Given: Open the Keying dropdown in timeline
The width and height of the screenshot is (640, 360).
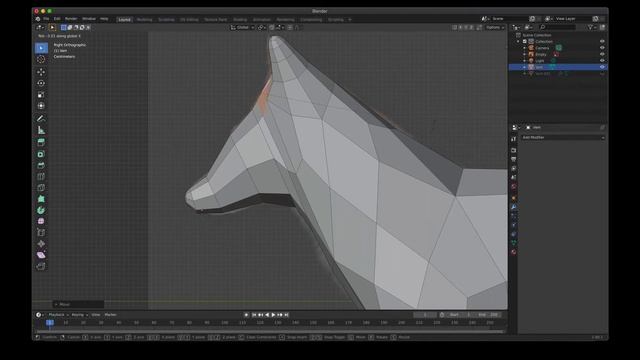Looking at the screenshot, I should [79, 315].
